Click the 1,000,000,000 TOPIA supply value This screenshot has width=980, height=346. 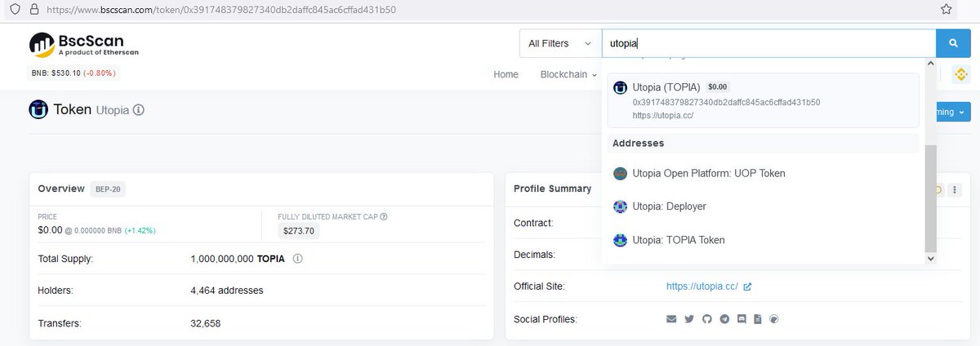click(238, 259)
